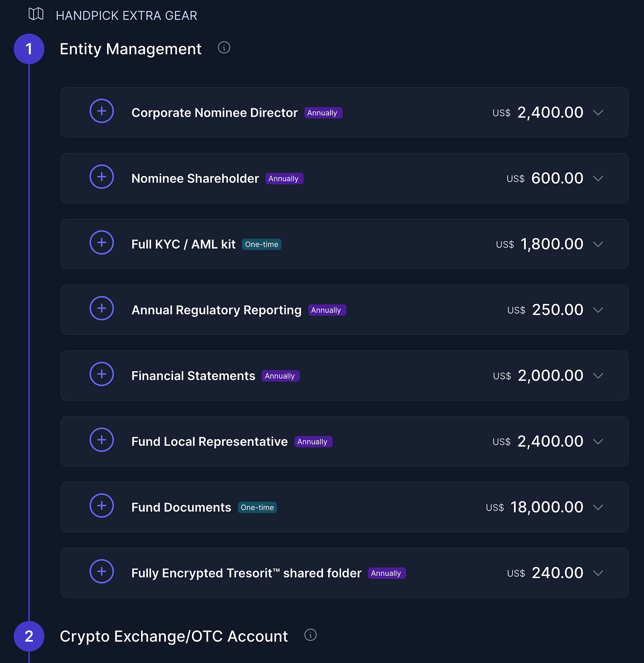Click Fully Encrypted Tresorit shared folder label
Viewport: 644px width, 663px height.
click(246, 573)
